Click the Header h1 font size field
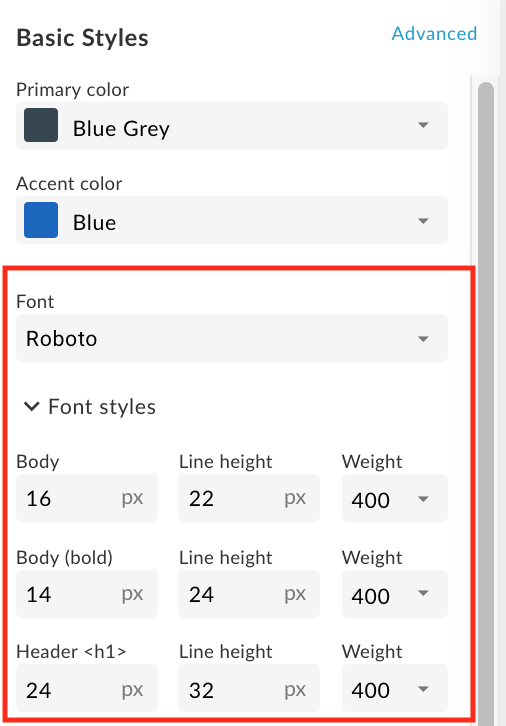Viewport: 506px width, 726px height. tap(87, 688)
